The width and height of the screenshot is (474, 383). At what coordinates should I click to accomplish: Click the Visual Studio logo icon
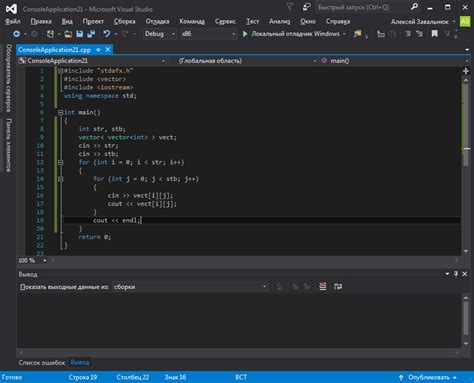point(11,9)
